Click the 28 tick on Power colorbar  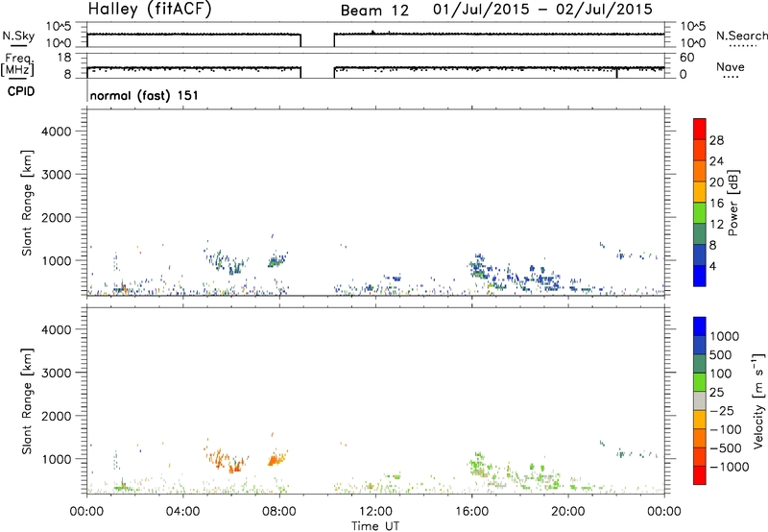coord(716,140)
